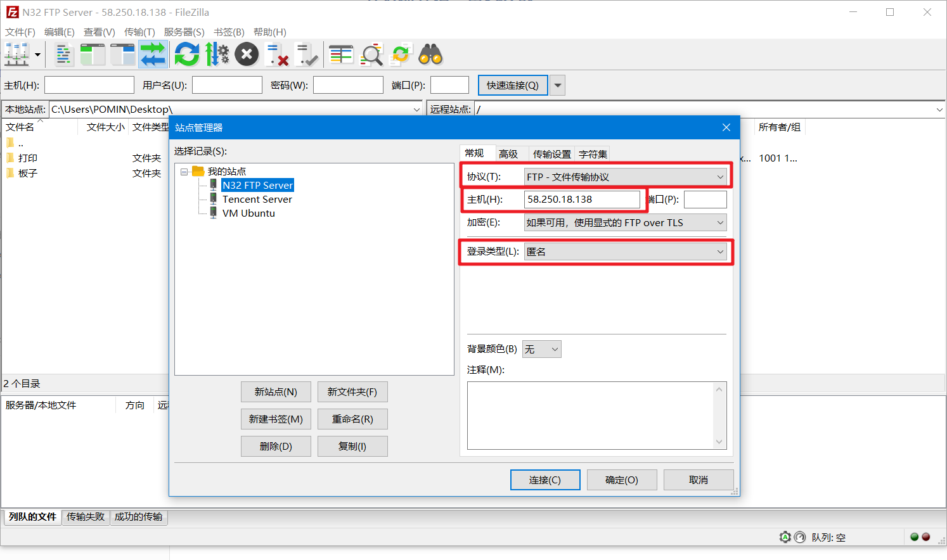Expand the local site path dropdown
The image size is (947, 560).
pyautogui.click(x=416, y=110)
